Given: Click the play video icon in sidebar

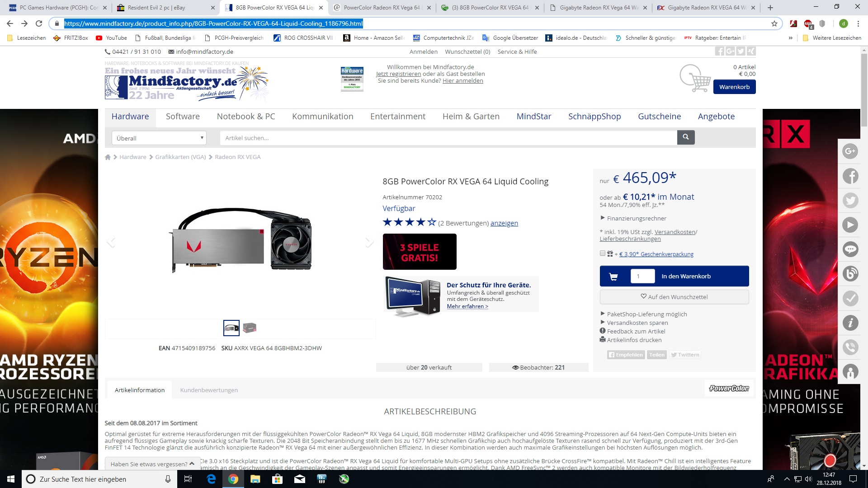Looking at the screenshot, I should point(850,225).
